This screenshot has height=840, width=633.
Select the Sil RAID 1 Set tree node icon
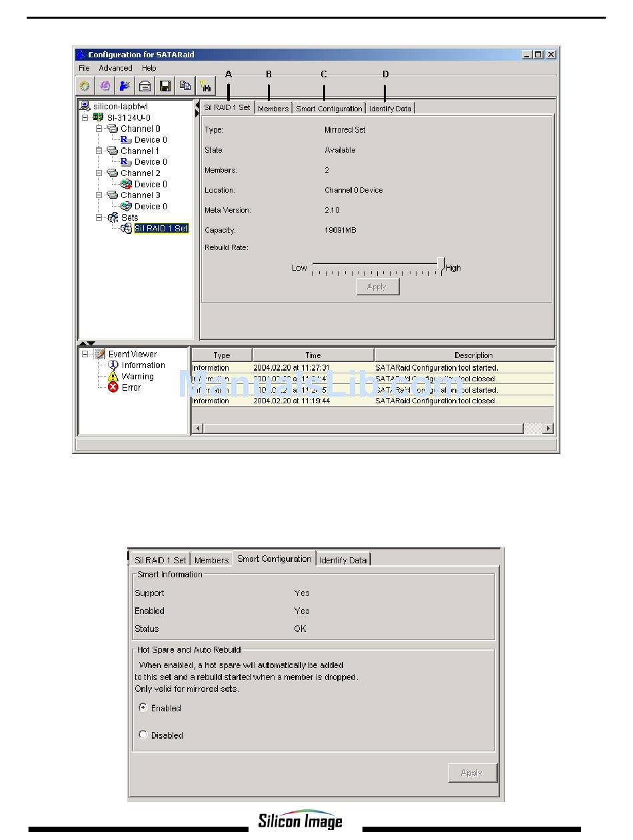(126, 229)
